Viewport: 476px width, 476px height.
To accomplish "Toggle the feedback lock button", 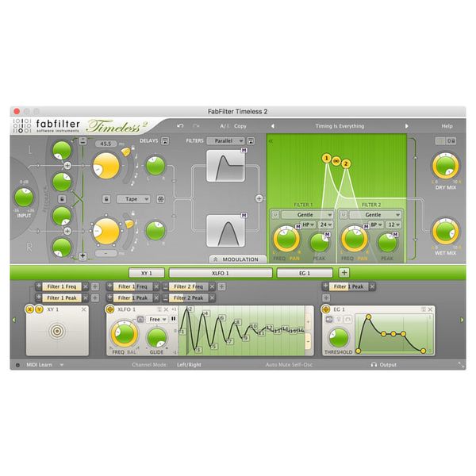I will coord(108,199).
